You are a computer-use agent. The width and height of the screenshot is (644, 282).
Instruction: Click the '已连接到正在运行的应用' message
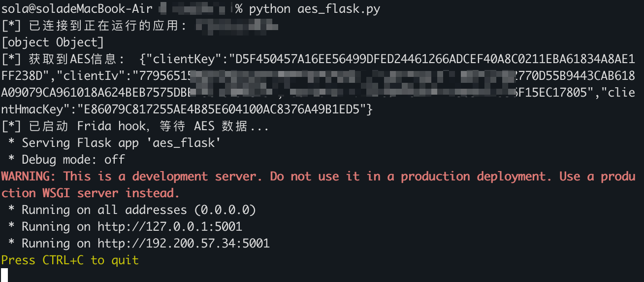click(103, 26)
